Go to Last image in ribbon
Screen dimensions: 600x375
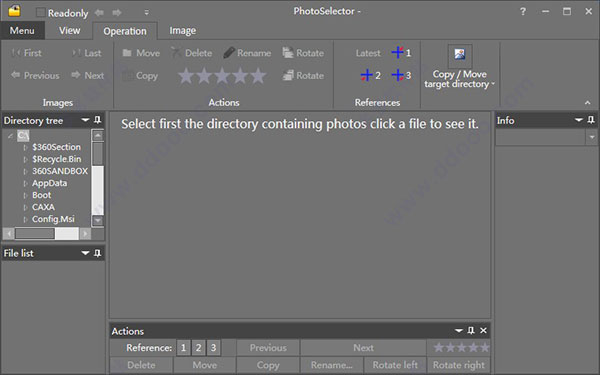[86, 53]
